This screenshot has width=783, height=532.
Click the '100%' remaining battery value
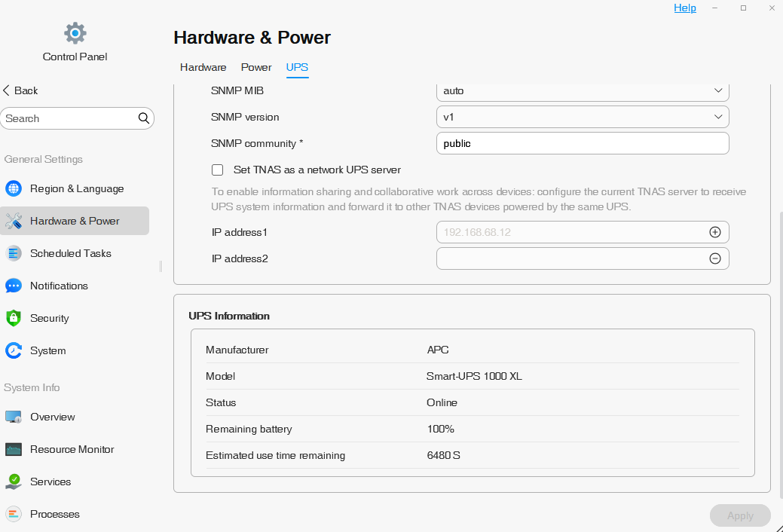[440, 429]
